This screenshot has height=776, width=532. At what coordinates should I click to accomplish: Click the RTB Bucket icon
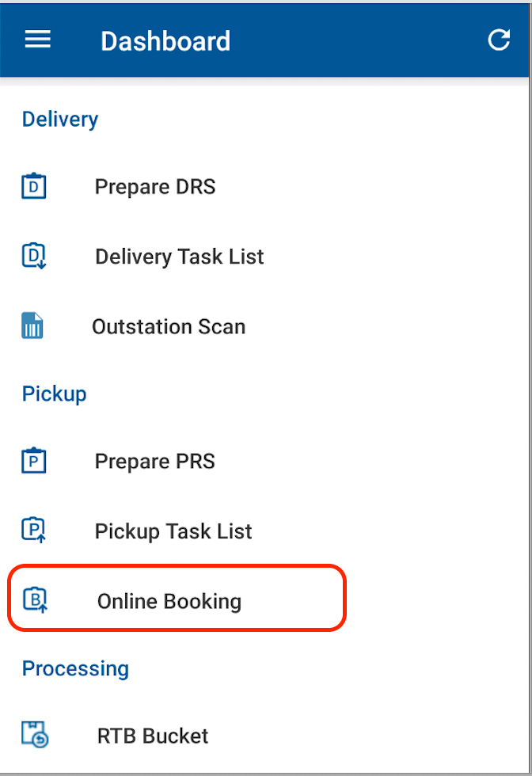click(34, 736)
